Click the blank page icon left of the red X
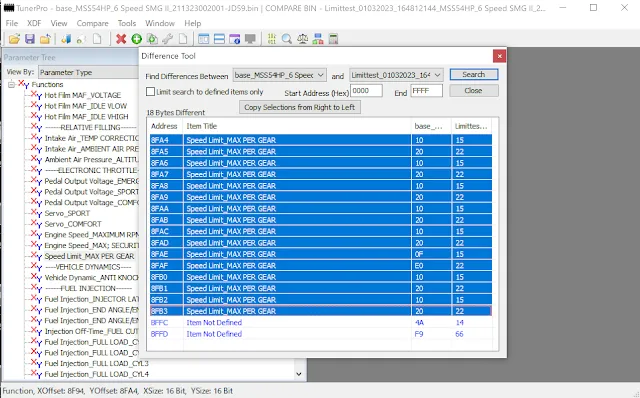This screenshot has width=640, height=398. (97, 39)
